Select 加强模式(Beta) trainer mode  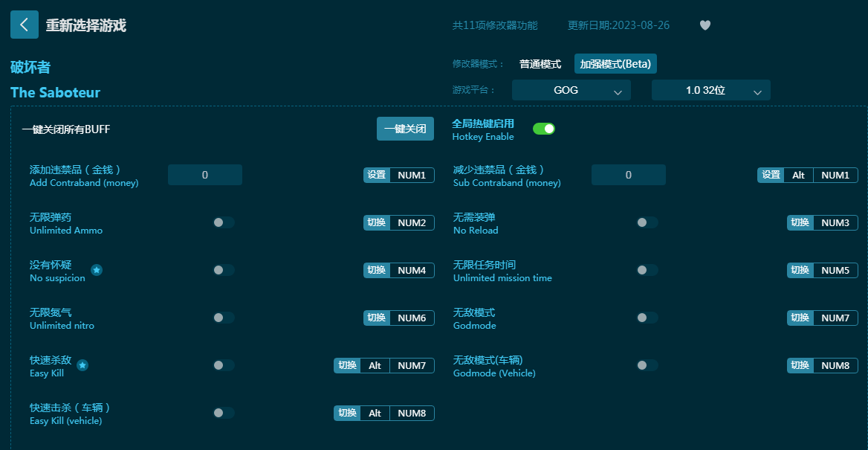[615, 64]
